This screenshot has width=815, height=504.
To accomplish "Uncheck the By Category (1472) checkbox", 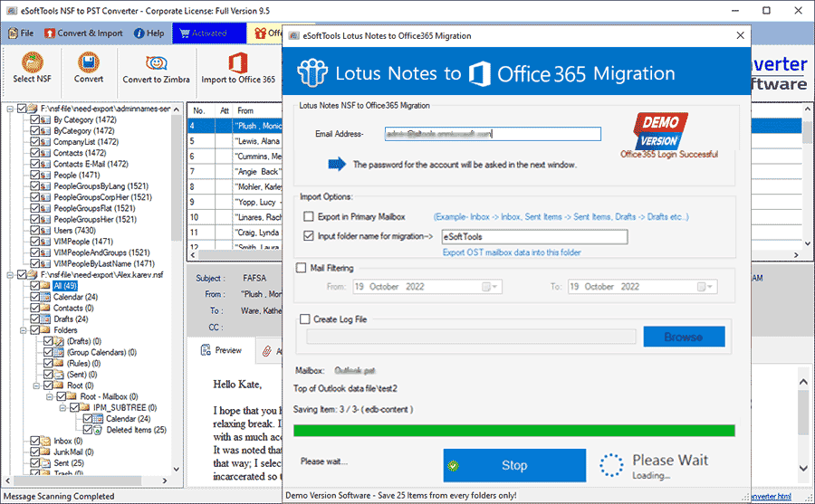I will 34,119.
